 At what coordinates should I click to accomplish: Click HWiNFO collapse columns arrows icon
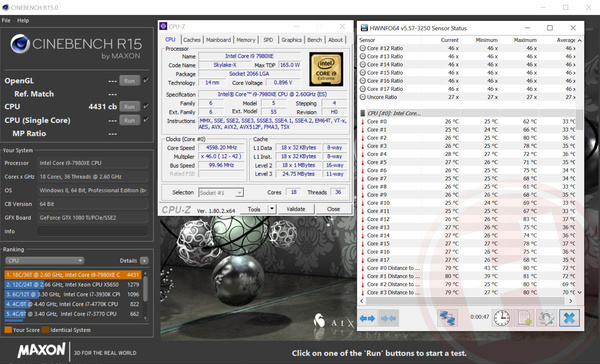coord(388,318)
